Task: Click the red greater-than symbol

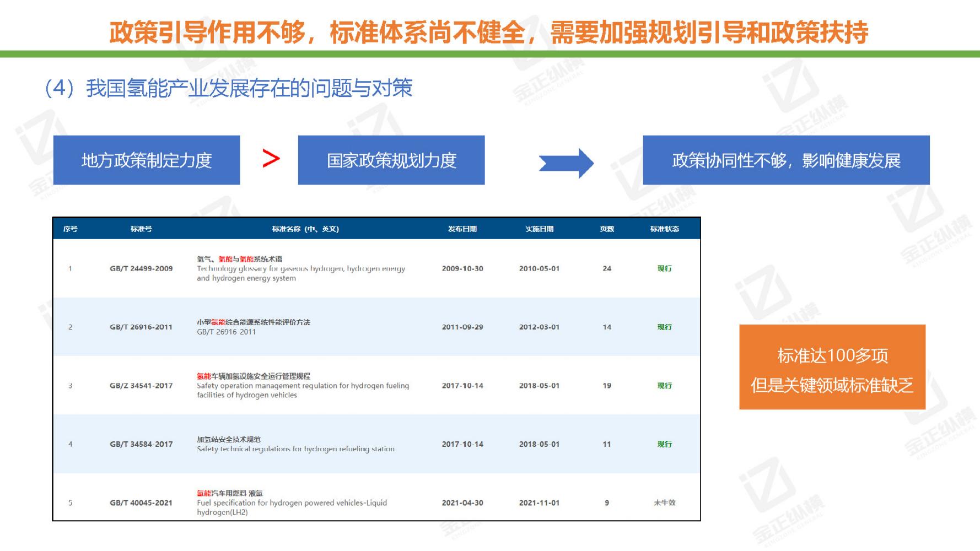Action: 270,159
